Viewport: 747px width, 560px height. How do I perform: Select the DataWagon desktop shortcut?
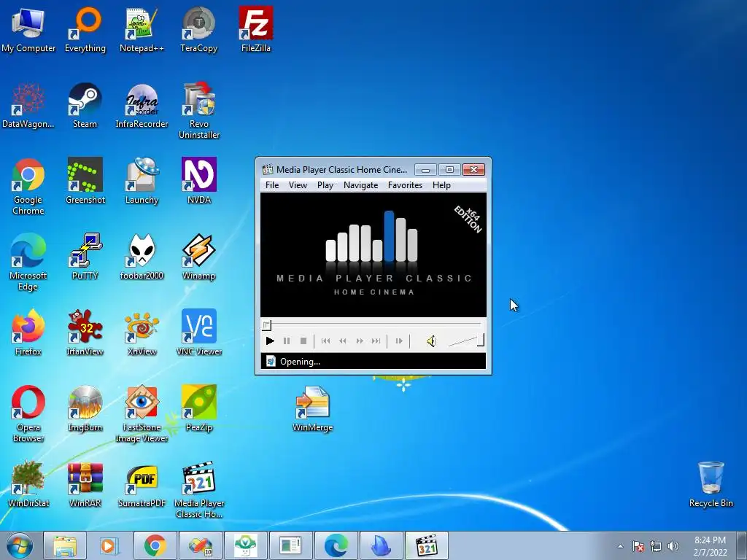point(28,106)
